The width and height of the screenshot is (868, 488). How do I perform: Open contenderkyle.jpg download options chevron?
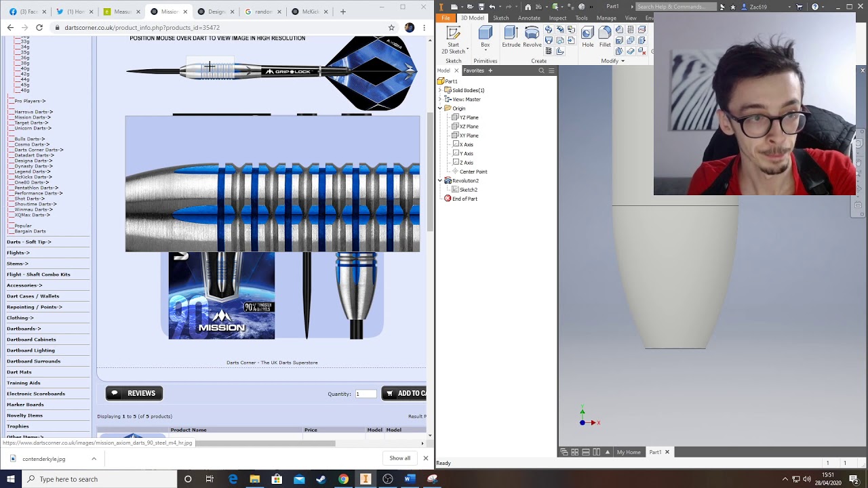pyautogui.click(x=94, y=459)
